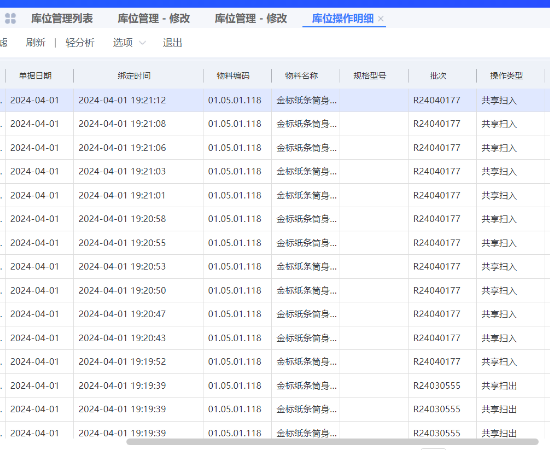Click document date in the 19:20:47 row
The width and height of the screenshot is (550, 450).
tap(34, 314)
